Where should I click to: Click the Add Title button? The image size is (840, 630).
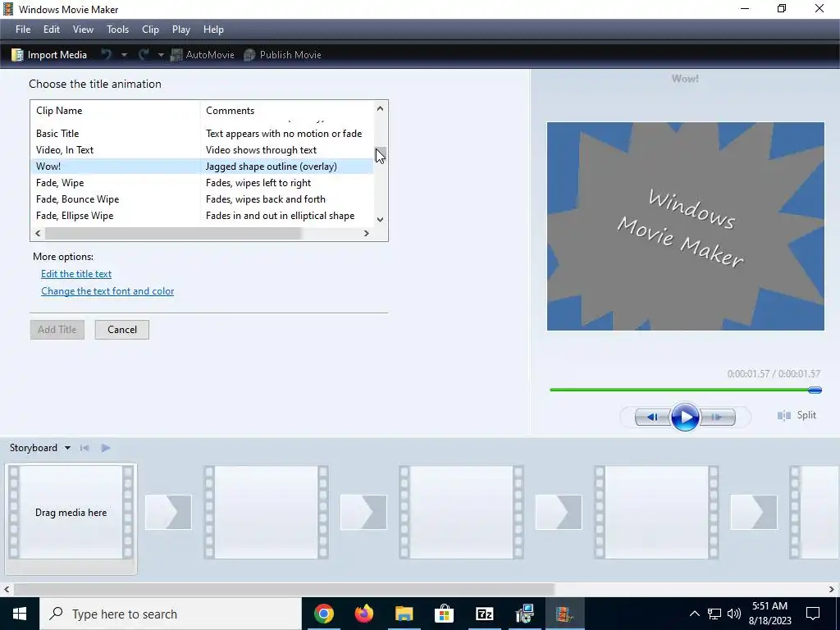point(57,330)
